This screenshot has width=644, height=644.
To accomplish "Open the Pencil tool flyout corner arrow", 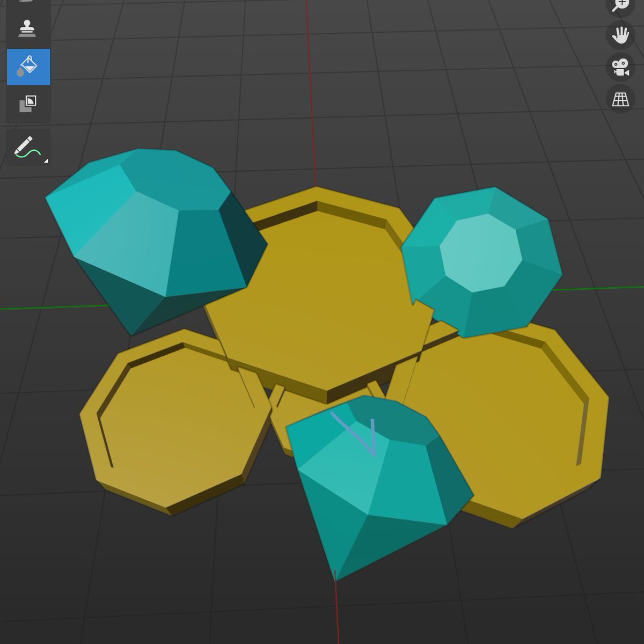I will point(46,160).
